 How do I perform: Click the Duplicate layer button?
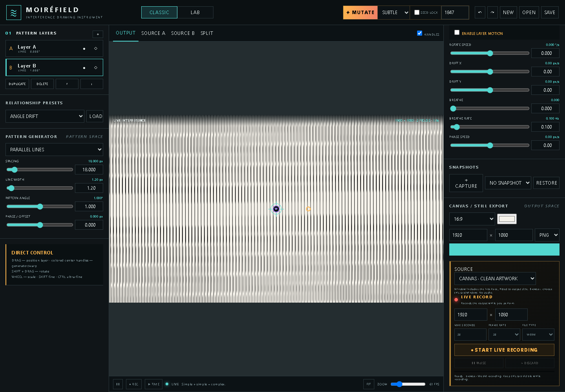tap(17, 84)
